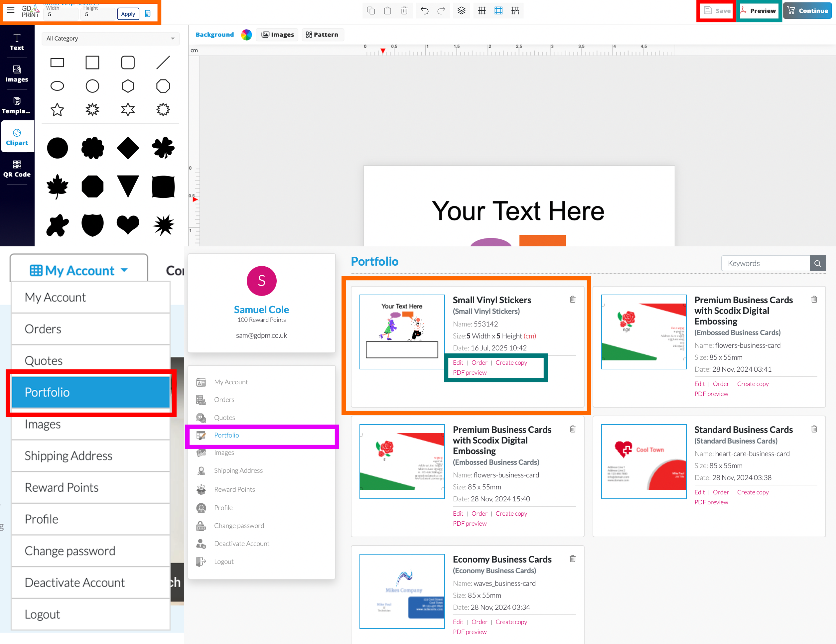Viewport: 836px width, 644px height.
Task: Delete the Small Vinyl Stickers portfolio item
Action: 572,299
